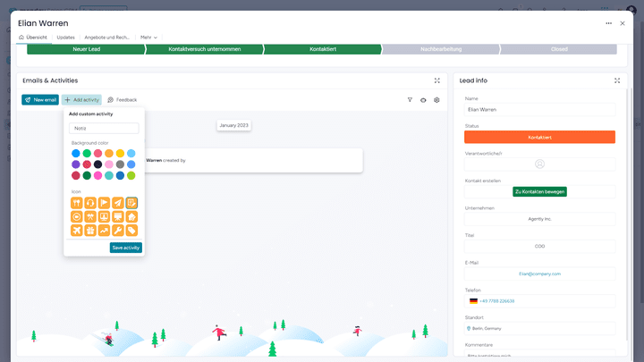
Task: Open the filter icon in Emails & Activities
Action: point(410,100)
